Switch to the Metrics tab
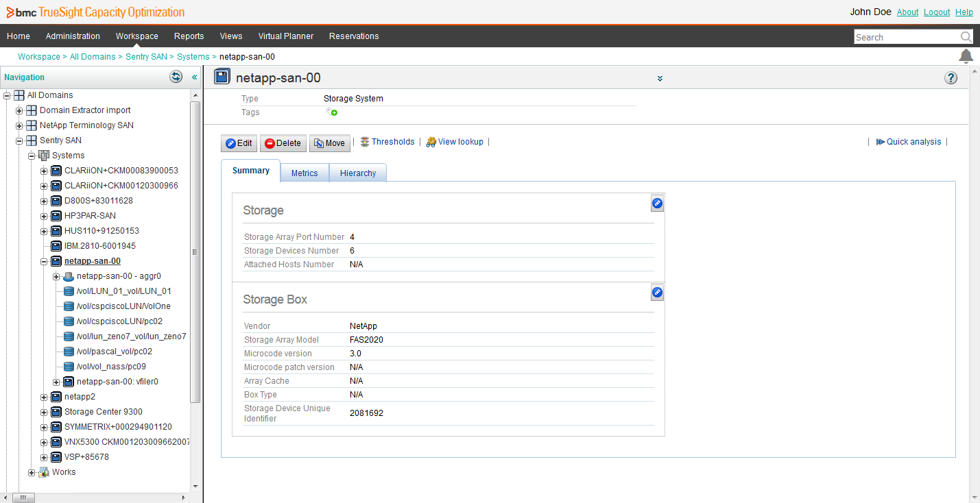Image resolution: width=980 pixels, height=503 pixels. click(x=304, y=173)
